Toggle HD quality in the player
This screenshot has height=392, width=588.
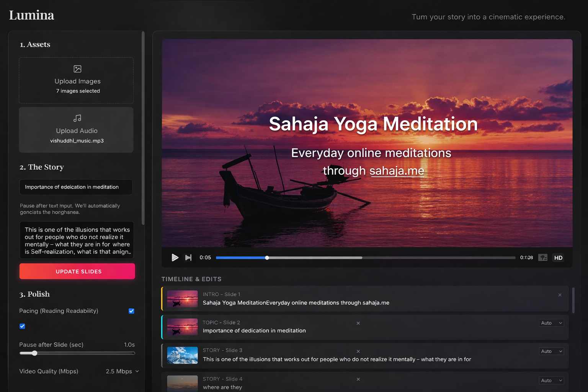(558, 258)
